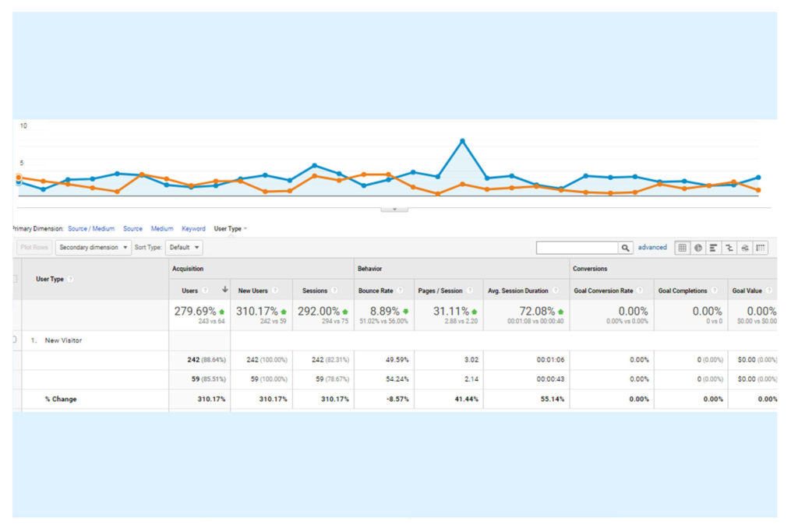The image size is (798, 532).
Task: Sort table by Goal Completions header
Action: (683, 291)
